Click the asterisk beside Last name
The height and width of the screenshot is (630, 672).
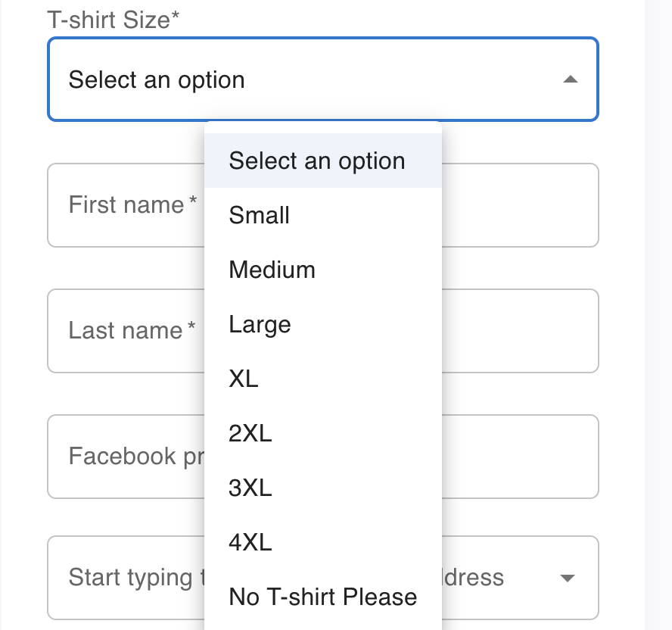click(x=191, y=329)
